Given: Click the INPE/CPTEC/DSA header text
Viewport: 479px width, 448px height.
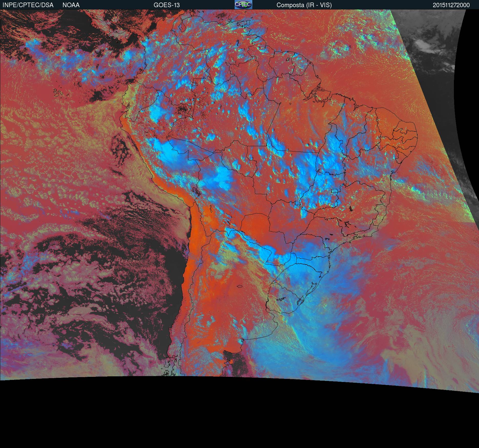Looking at the screenshot, I should 28,5.
